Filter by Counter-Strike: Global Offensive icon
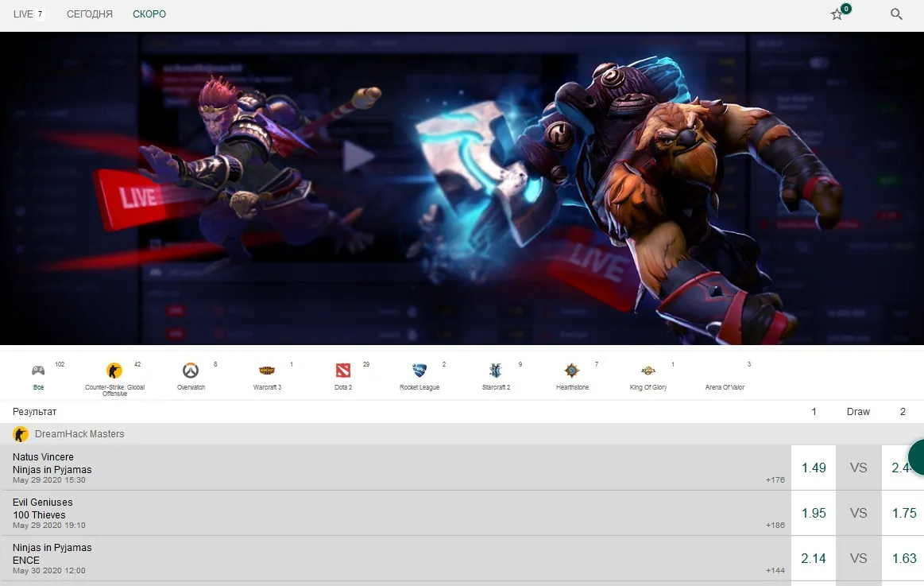Viewport: 924px width, 586px height. [114, 371]
